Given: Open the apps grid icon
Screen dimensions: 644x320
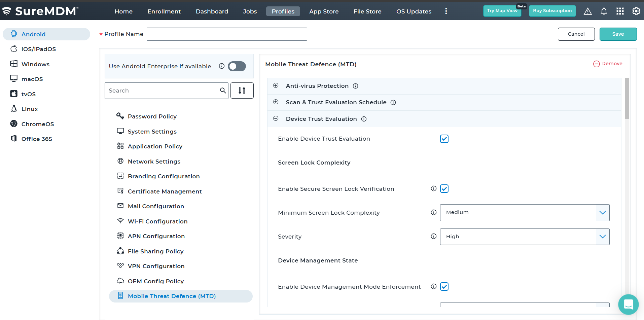Looking at the screenshot, I should tap(620, 11).
